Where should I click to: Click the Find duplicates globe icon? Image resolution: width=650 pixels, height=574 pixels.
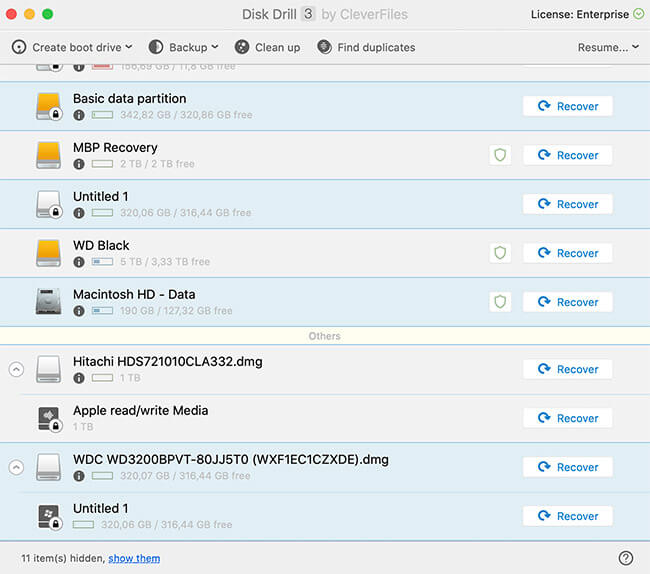[x=324, y=47]
